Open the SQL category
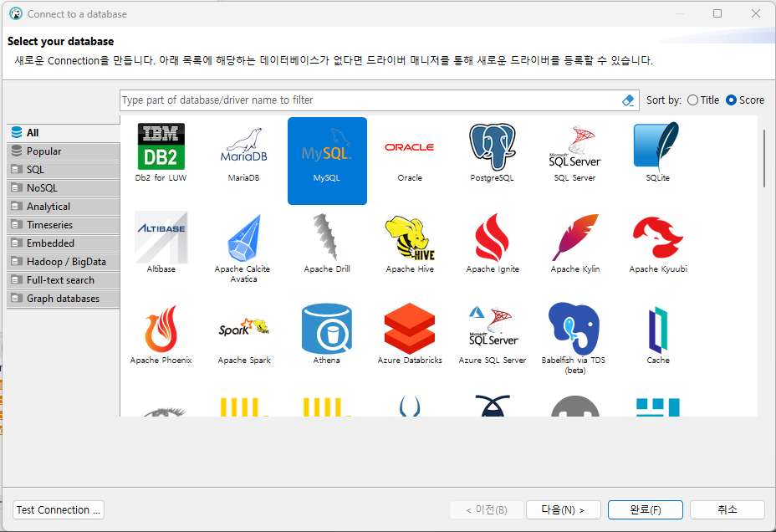Screen dimensions: 776x532 (x=64, y=170)
